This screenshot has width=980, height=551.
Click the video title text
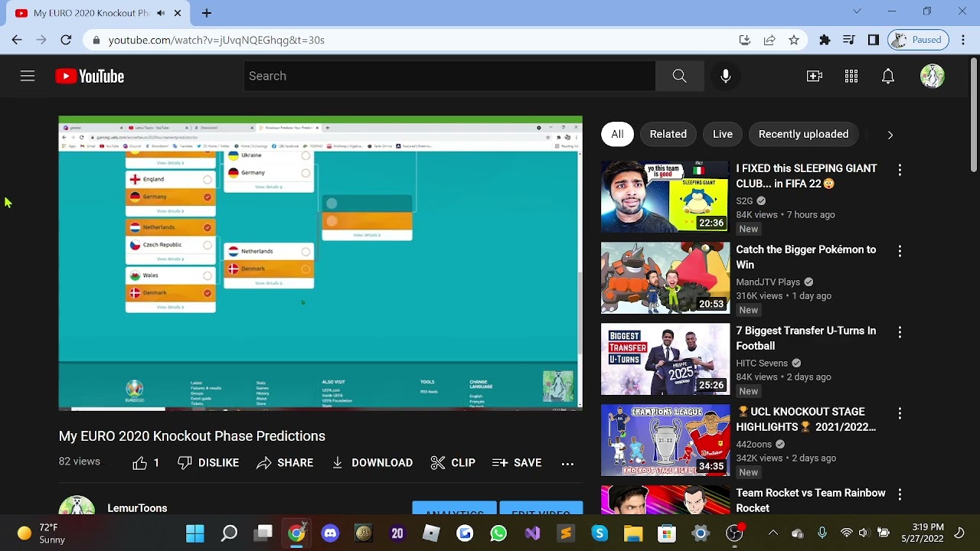192,436
